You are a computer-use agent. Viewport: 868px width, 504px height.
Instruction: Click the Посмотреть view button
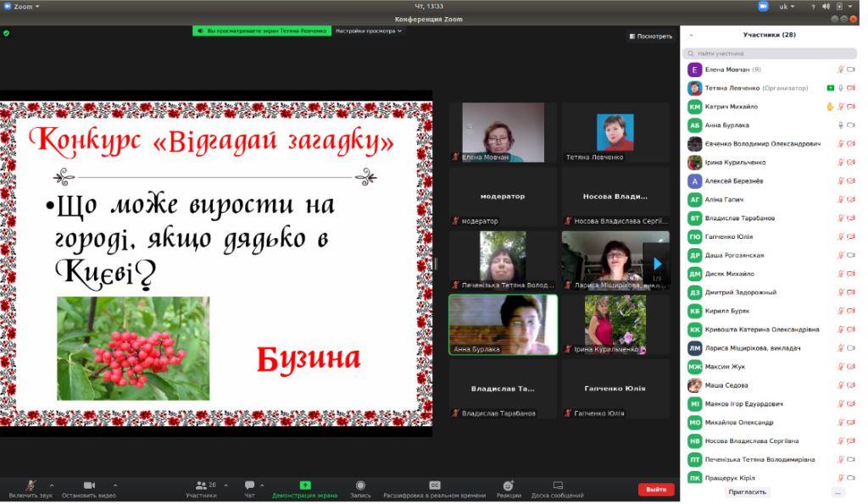[x=650, y=36]
